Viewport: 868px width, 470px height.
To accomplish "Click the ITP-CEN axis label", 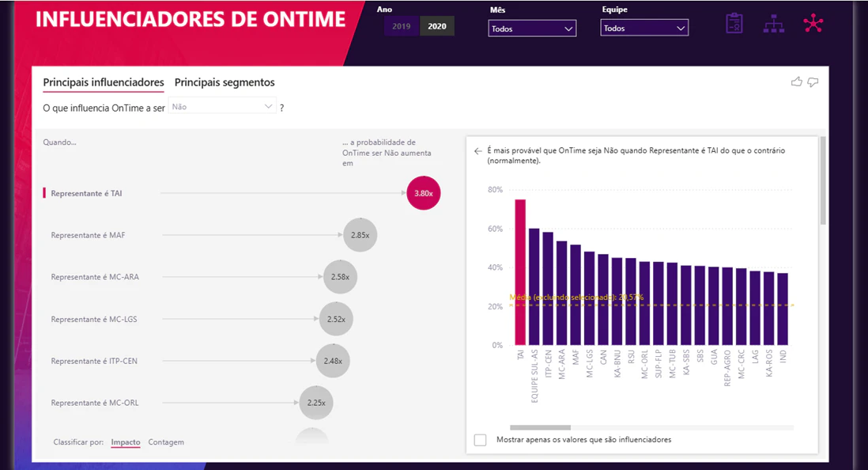I will pyautogui.click(x=548, y=364).
